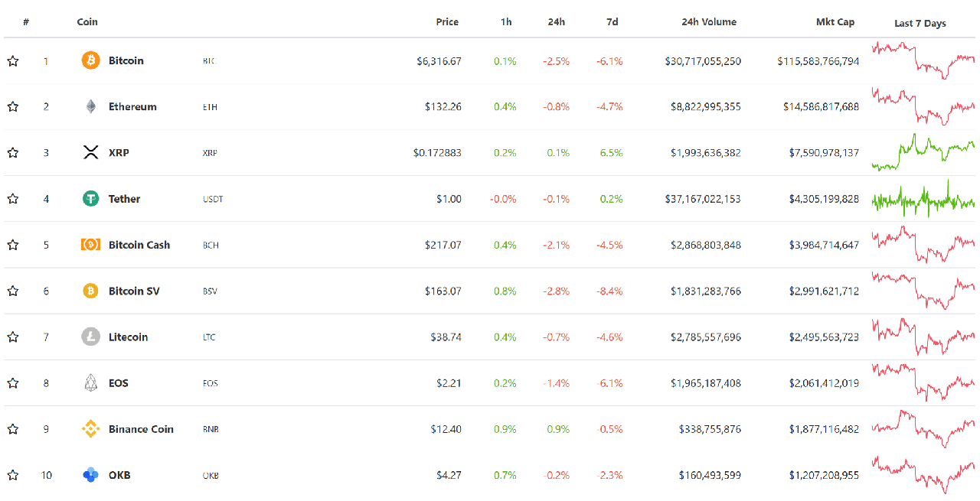Sort by the # rank column header

click(x=26, y=22)
